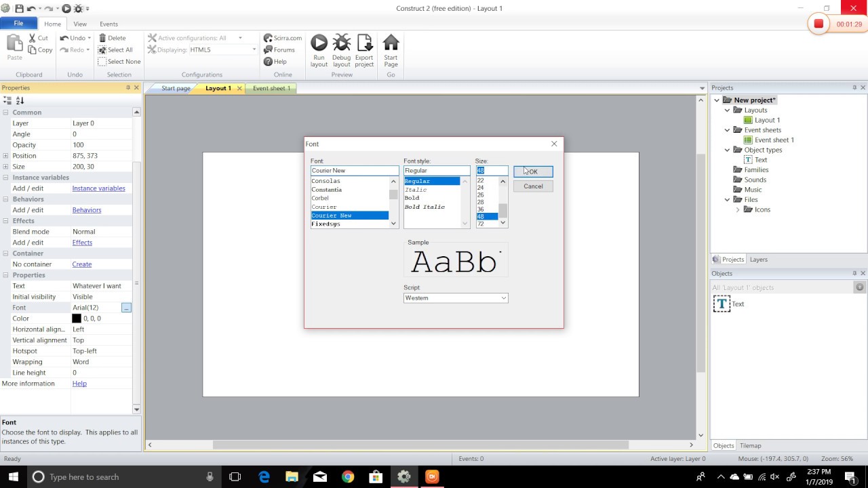Cancel the Font dialog
This screenshot has height=488, width=868.
[x=533, y=186]
